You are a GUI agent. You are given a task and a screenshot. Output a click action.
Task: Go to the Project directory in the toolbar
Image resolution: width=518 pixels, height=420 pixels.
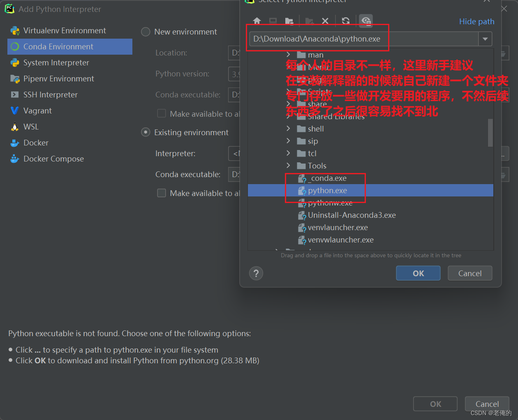pos(289,21)
